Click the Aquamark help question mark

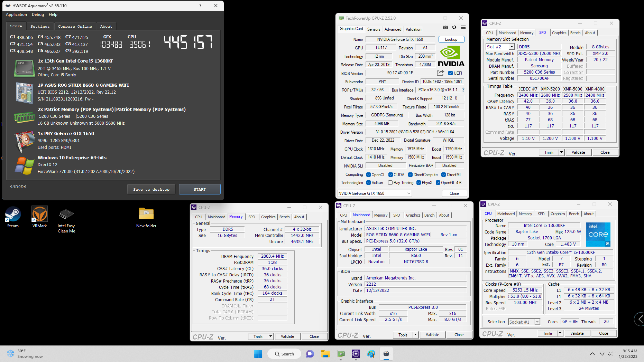(200, 6)
